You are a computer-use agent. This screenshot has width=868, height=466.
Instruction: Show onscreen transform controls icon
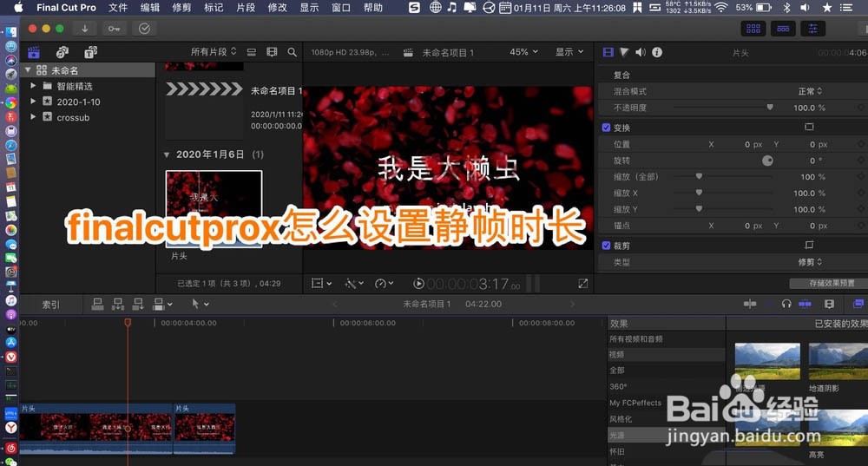pyautogui.click(x=809, y=127)
